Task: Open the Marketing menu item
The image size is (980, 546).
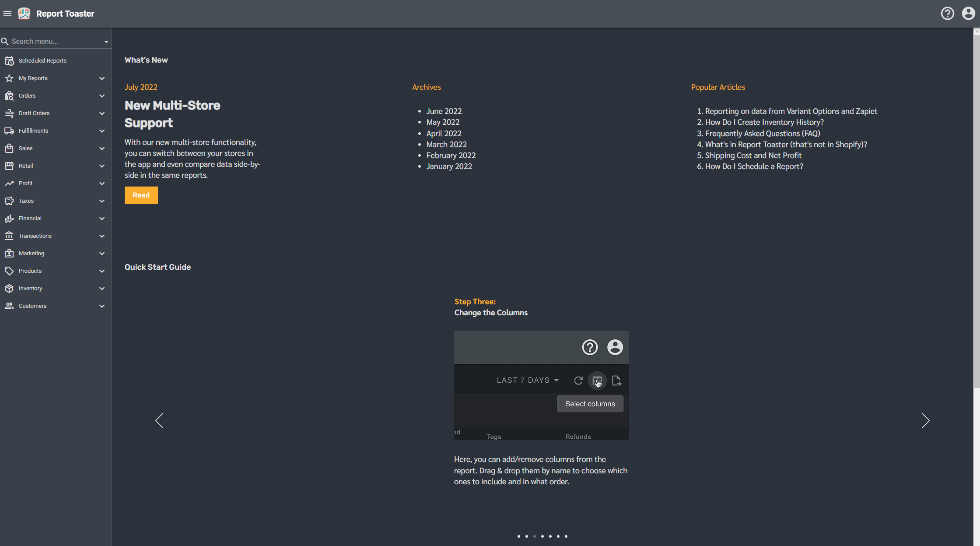Action: (x=31, y=254)
